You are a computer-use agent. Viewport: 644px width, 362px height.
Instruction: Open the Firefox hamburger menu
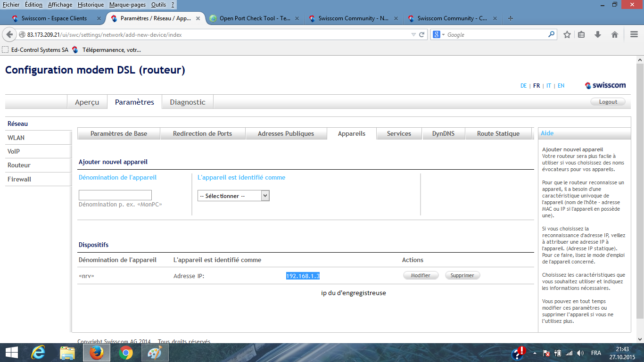pos(634,34)
